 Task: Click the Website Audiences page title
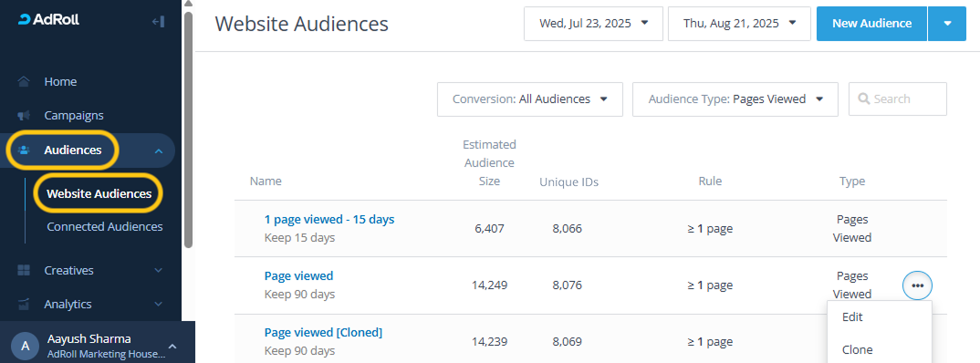(x=301, y=25)
